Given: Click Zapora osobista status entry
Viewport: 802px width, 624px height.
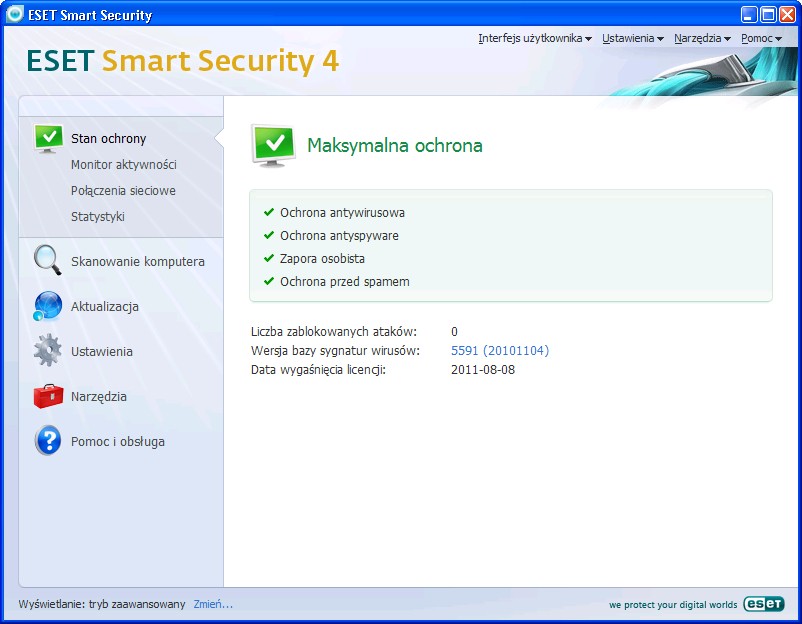Looking at the screenshot, I should [x=322, y=258].
